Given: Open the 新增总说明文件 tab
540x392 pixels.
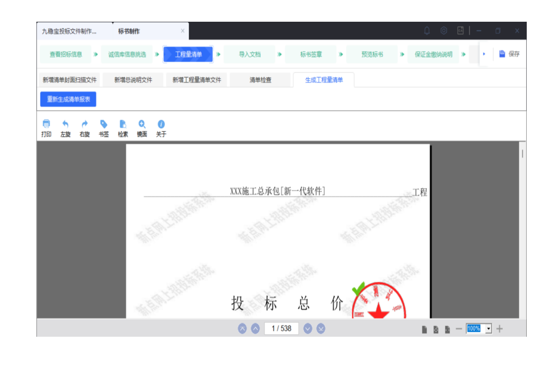Looking at the screenshot, I should tap(133, 80).
